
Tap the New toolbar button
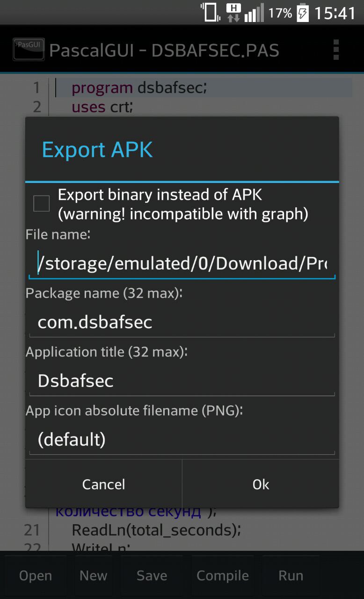tap(93, 576)
